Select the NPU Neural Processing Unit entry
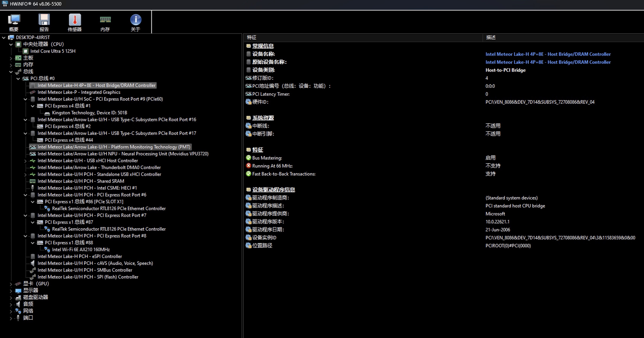The image size is (644, 338). click(123, 154)
